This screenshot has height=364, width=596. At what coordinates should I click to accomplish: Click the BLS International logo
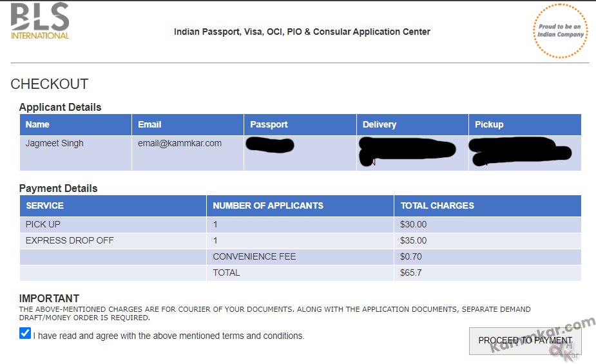coord(40,21)
